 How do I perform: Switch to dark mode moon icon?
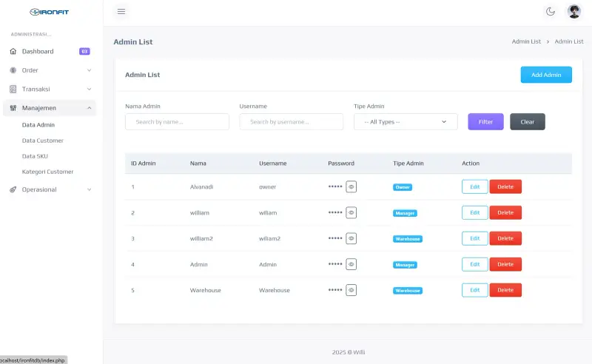[x=551, y=11]
